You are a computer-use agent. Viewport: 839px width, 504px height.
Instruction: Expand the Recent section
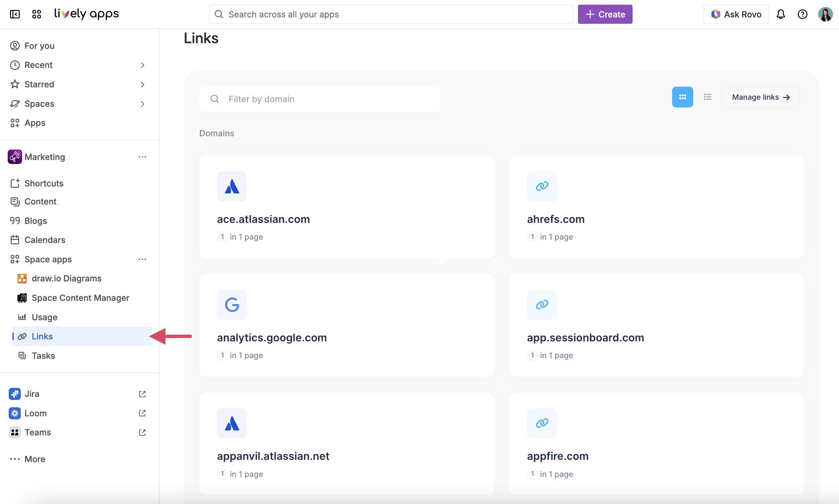point(142,65)
